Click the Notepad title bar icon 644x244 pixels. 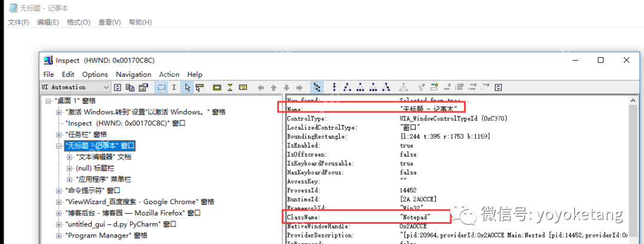pos(13,9)
